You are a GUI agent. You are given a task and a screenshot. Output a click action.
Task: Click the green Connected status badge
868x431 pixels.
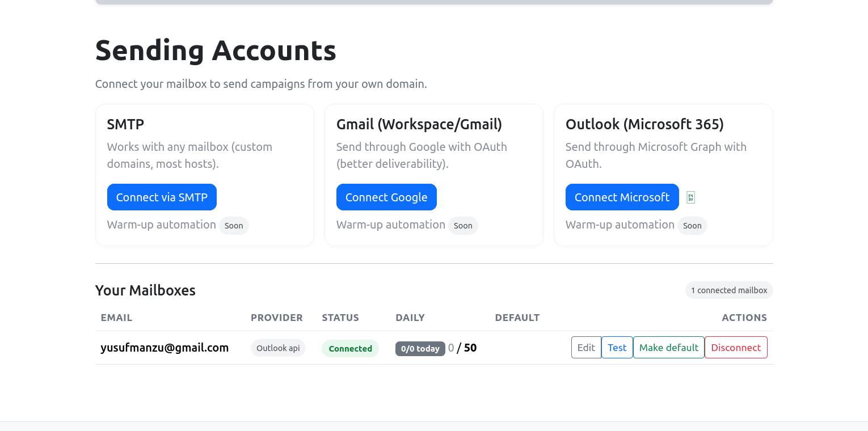[350, 348]
